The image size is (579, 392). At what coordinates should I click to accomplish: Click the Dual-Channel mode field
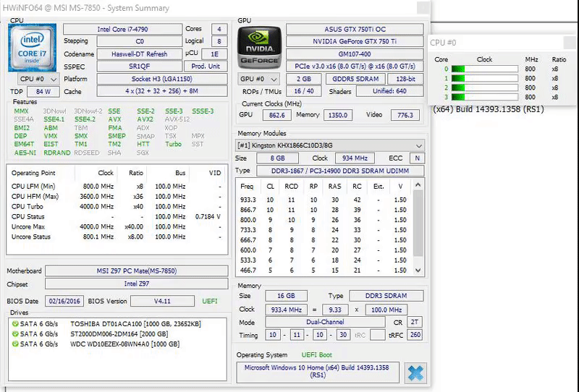[325, 322]
